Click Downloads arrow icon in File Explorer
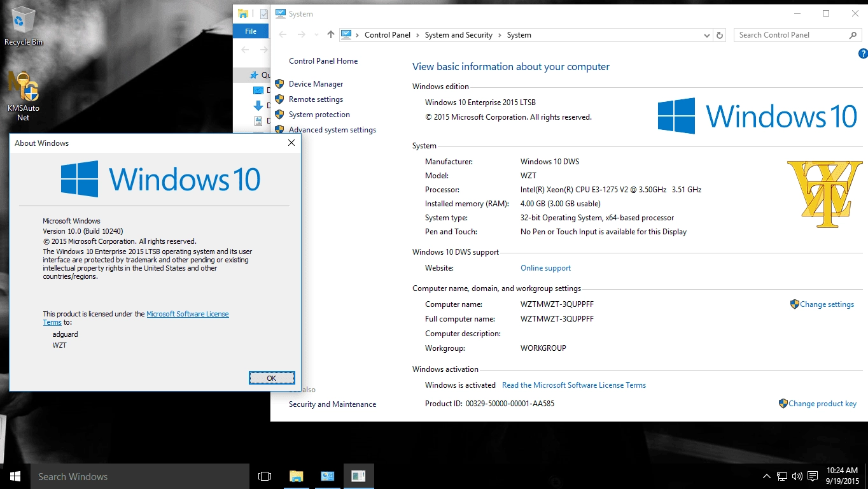868x489 pixels. (258, 106)
